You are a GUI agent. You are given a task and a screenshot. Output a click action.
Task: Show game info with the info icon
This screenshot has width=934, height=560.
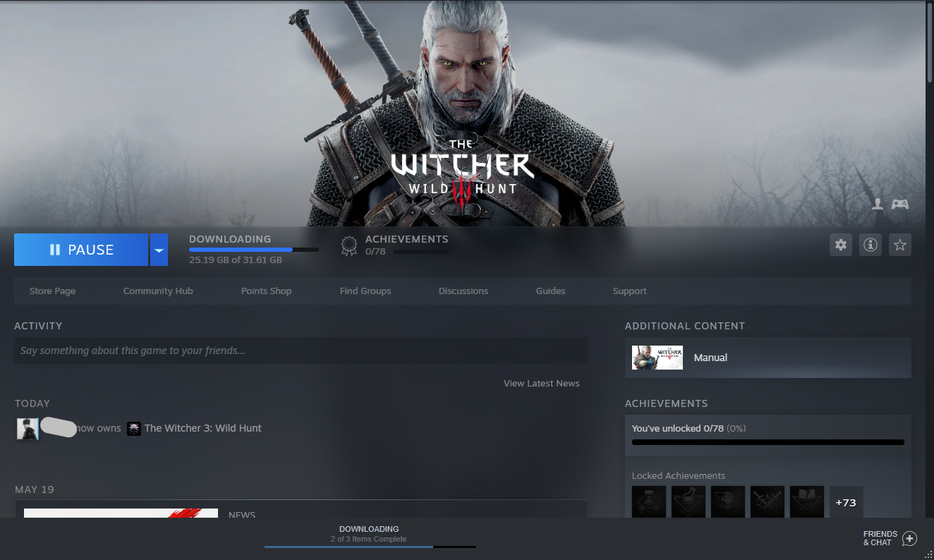click(x=871, y=245)
